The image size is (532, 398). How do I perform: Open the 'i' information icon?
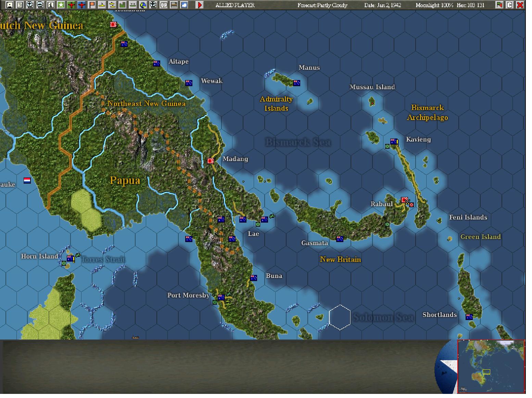pos(51,5)
